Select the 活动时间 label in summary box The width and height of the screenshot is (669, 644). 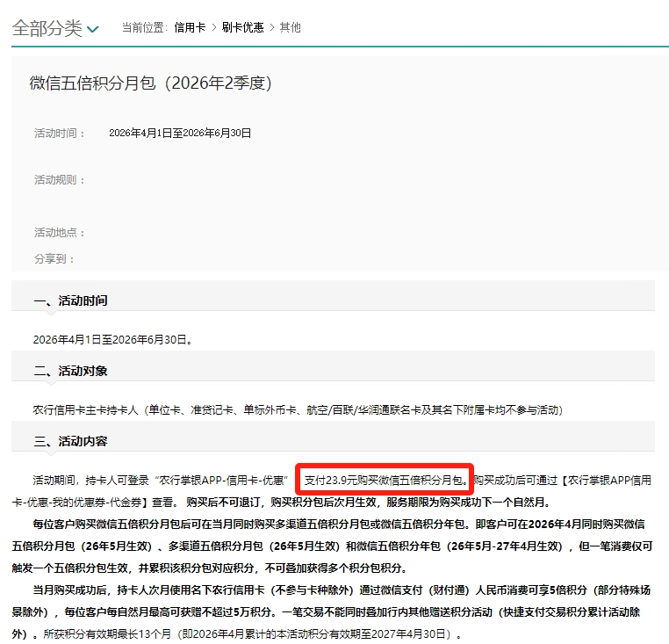tap(60, 134)
